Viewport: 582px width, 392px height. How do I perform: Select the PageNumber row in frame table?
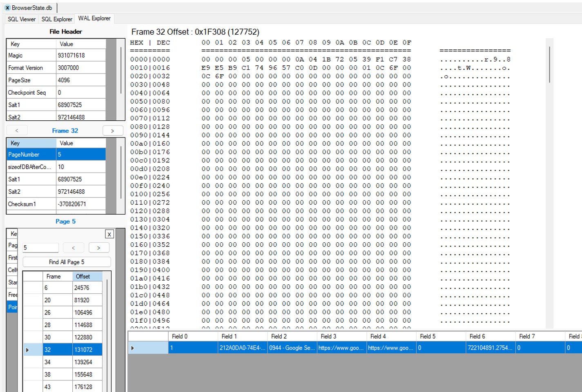[31, 155]
